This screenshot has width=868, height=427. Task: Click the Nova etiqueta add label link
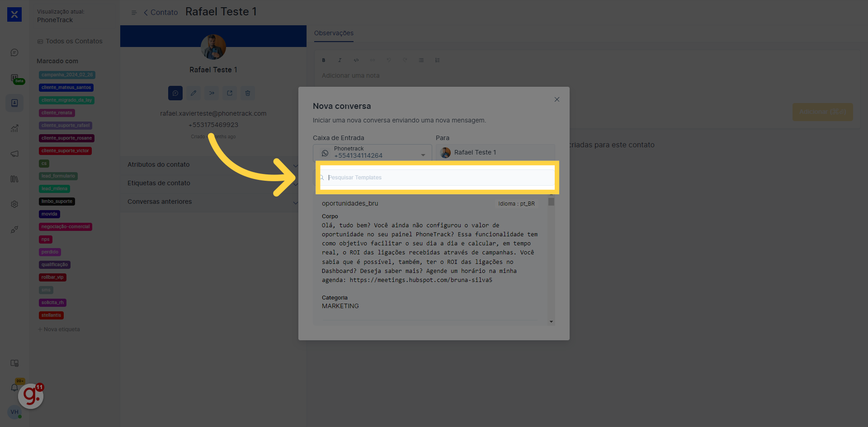click(59, 329)
